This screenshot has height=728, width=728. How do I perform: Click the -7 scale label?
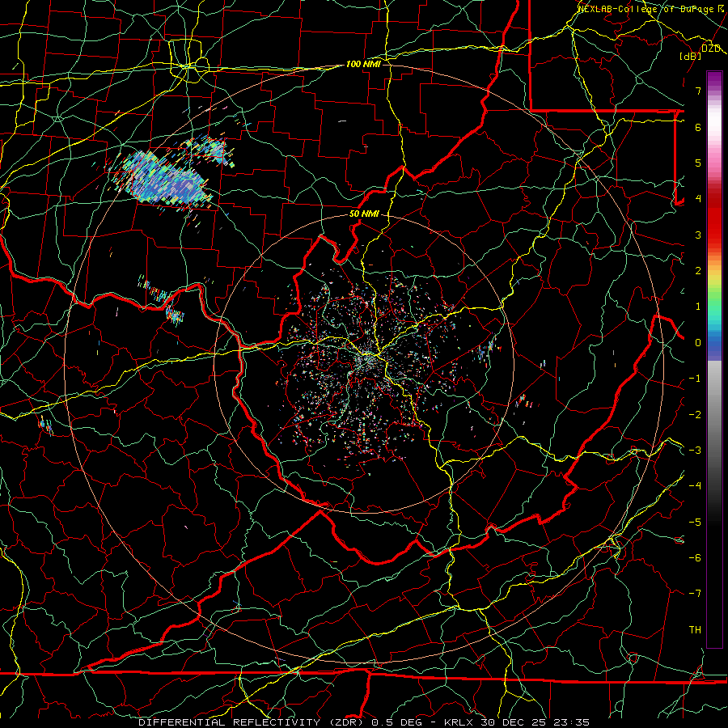pos(695,594)
